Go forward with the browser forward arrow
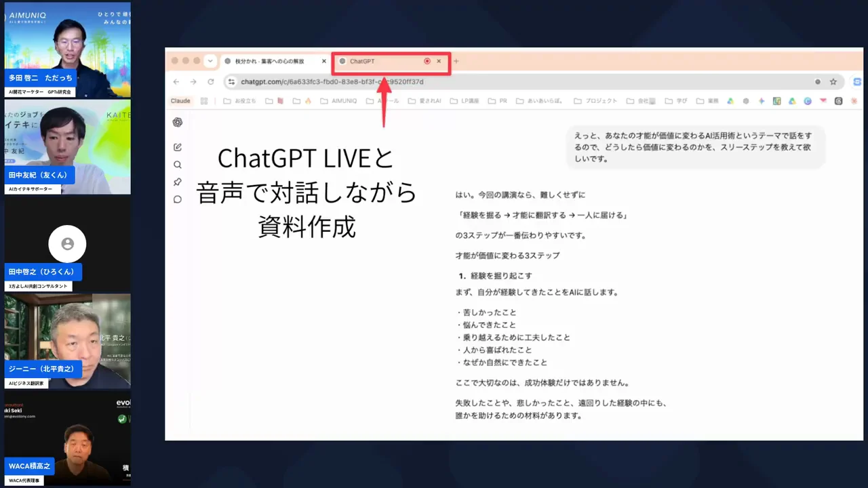This screenshot has width=868, height=488. click(193, 81)
